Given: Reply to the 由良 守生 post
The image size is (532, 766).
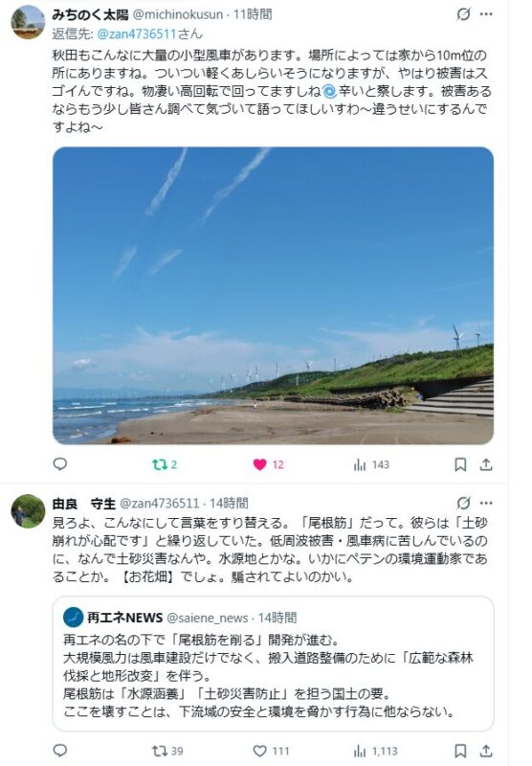Looking at the screenshot, I should point(60,750).
